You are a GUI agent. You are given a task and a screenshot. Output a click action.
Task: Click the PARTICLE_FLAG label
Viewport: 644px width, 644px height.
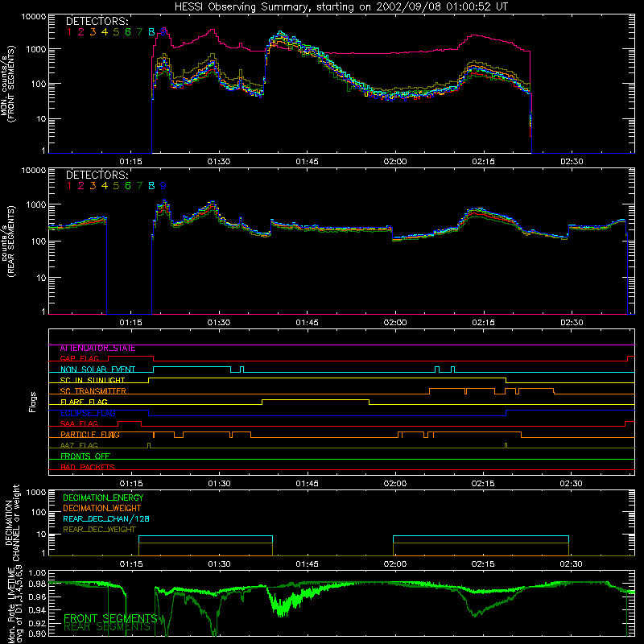point(90,435)
